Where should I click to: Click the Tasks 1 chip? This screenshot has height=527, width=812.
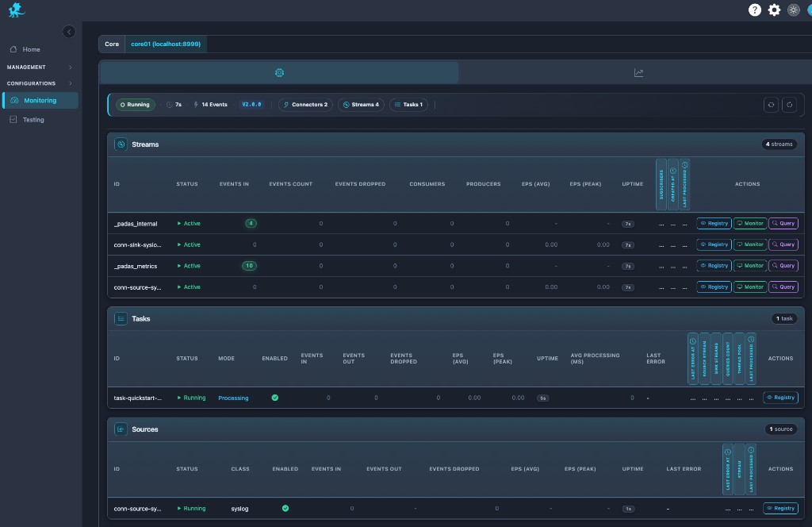click(x=408, y=105)
